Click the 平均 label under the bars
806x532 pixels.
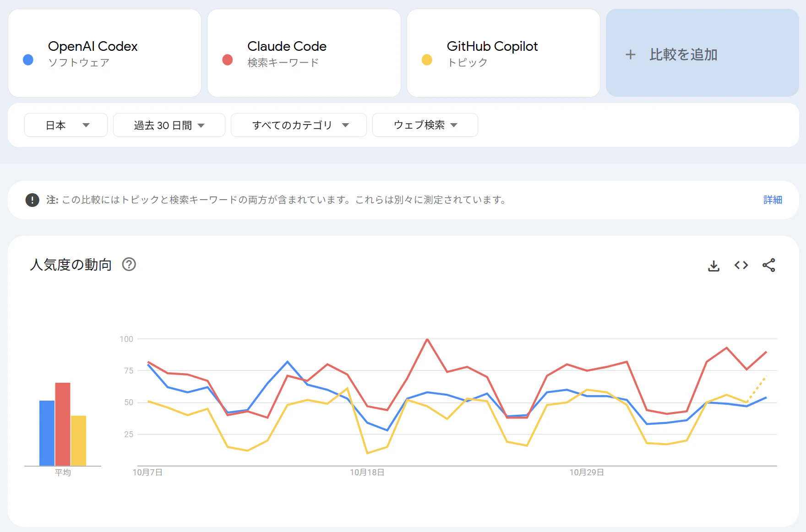pos(63,472)
